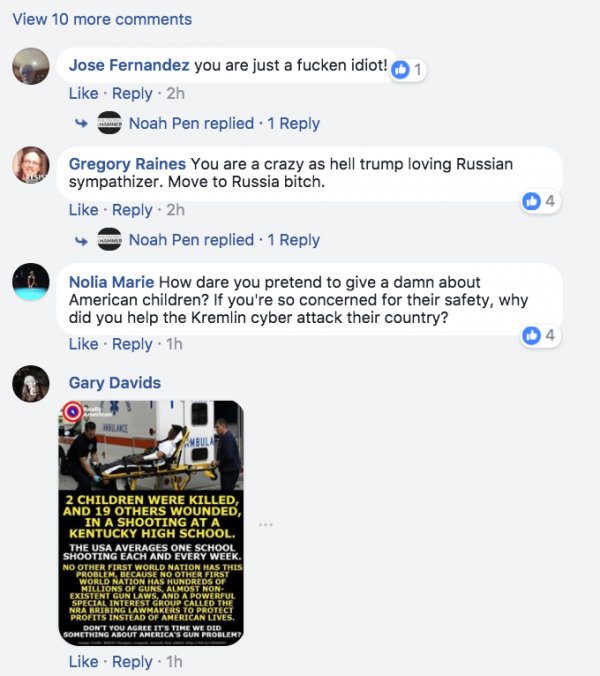Image resolution: width=600 pixels, height=676 pixels.
Task: Open Jose Fernandez's profile picture
Action: [x=31, y=66]
